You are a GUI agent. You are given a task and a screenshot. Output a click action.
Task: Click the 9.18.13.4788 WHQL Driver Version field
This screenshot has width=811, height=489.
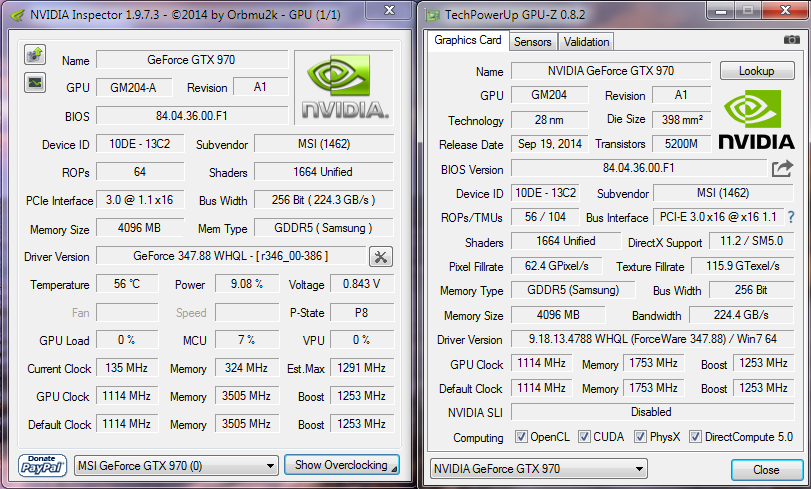(x=653, y=339)
